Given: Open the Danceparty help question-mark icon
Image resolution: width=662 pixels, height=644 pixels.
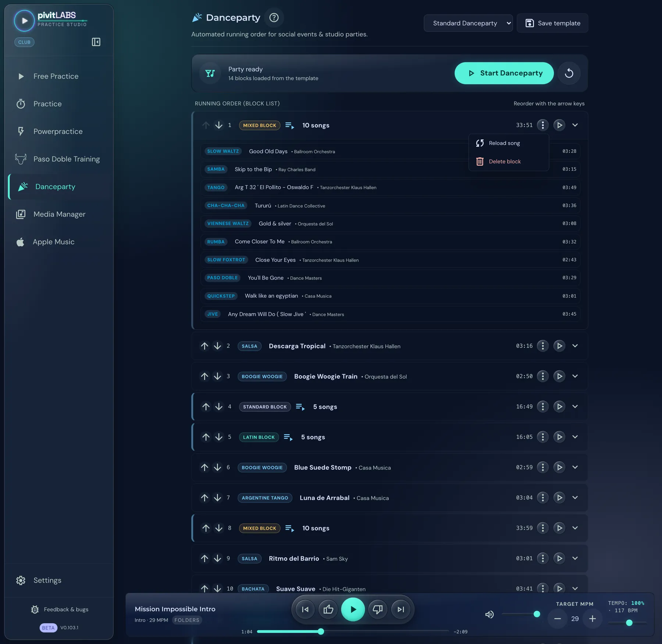Looking at the screenshot, I should (274, 17).
